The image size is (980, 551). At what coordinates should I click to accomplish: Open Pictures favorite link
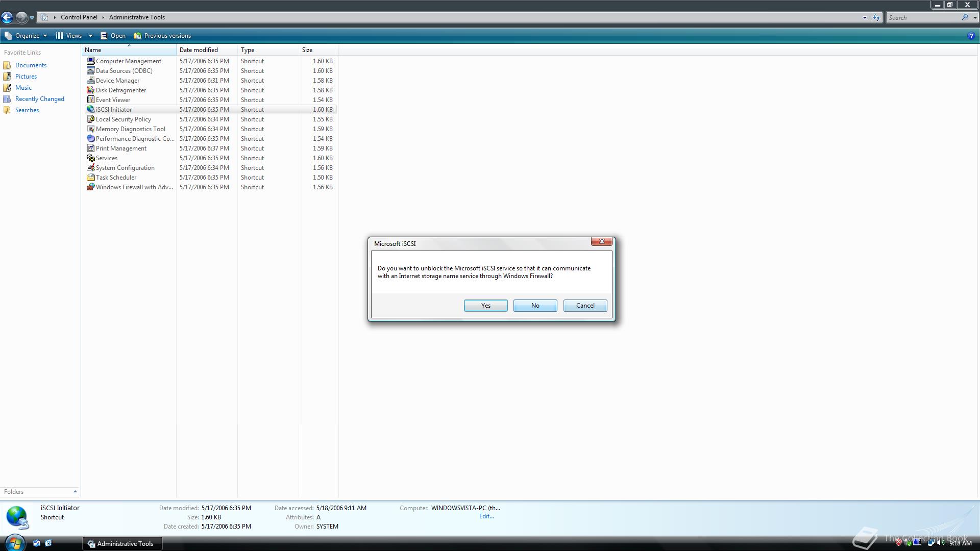pos(26,77)
